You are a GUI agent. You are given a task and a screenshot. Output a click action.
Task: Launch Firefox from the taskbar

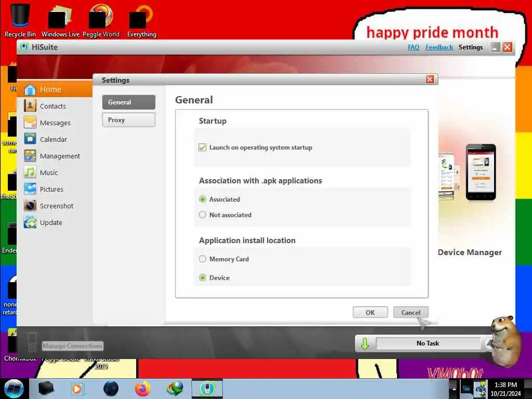pyautogui.click(x=142, y=389)
